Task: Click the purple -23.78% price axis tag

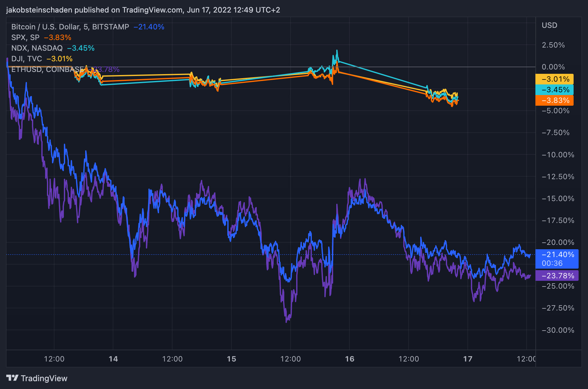Action: [557, 276]
